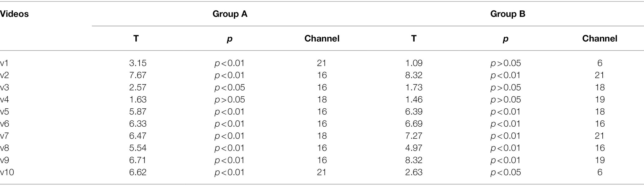Click Group A T value 6.71
The height and width of the screenshot is (190, 644).
click(138, 160)
